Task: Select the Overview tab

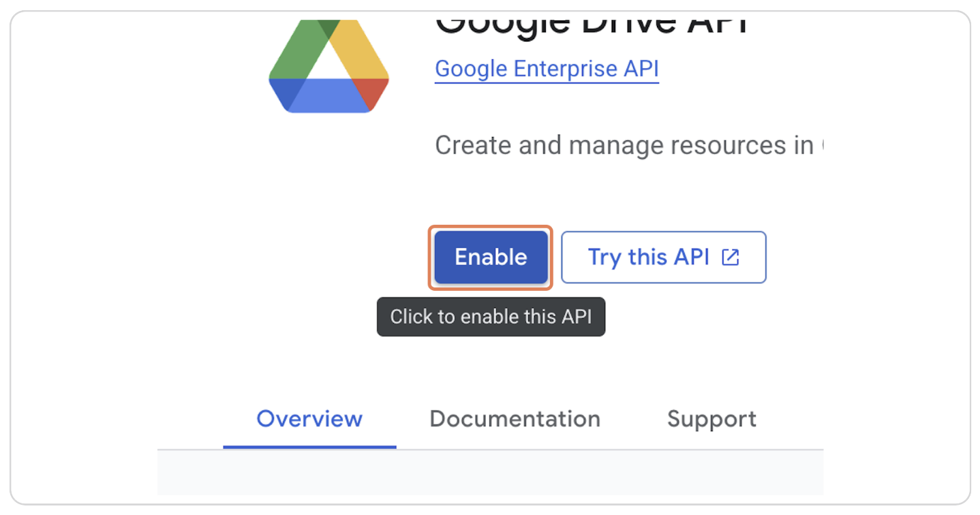Action: (x=309, y=419)
